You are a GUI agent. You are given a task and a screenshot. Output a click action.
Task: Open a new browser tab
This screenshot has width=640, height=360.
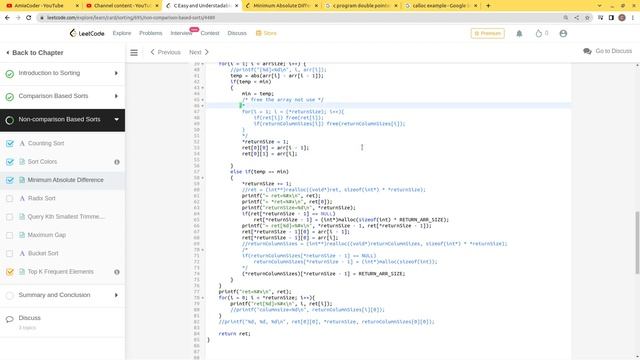pos(488,6)
